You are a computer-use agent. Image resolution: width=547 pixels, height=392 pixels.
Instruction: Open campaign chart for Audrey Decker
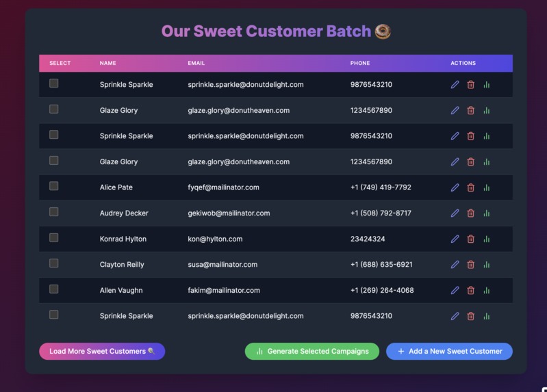click(x=487, y=213)
